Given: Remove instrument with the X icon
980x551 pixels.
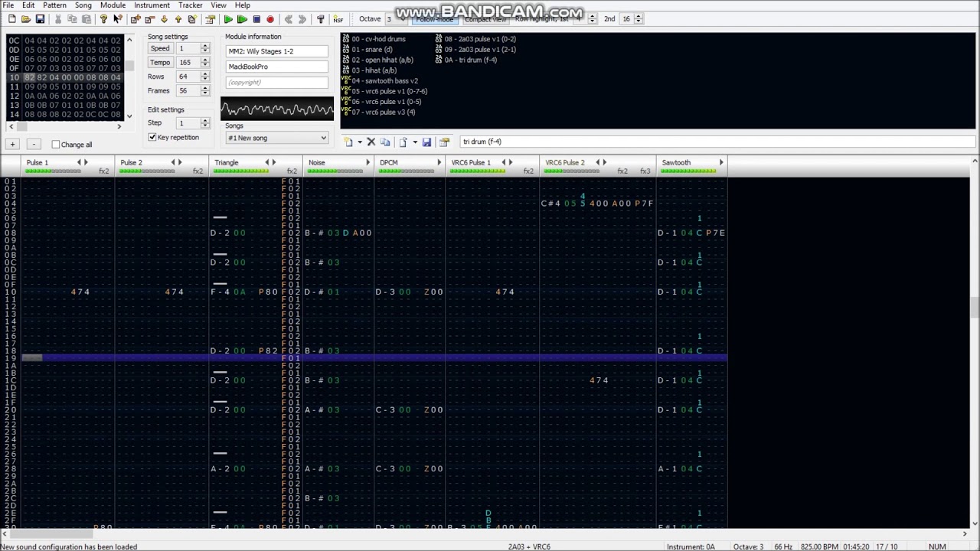Looking at the screenshot, I should [371, 142].
